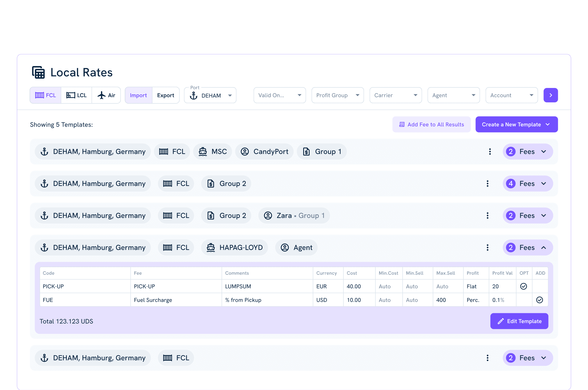Click the Local Rates calculator icon
588x390 pixels.
[x=38, y=72]
